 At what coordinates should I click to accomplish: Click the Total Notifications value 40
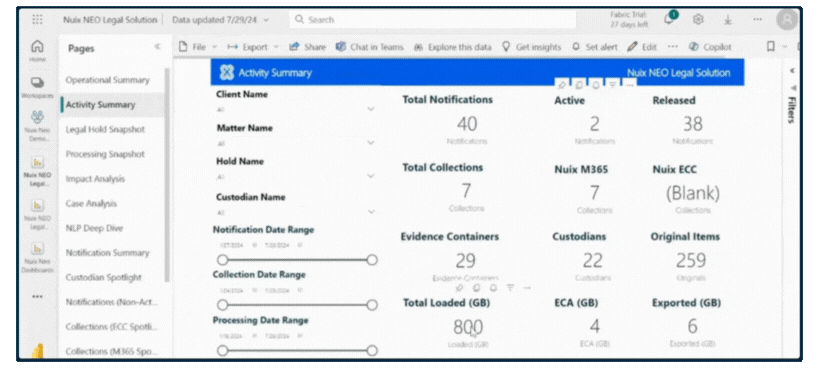467,124
